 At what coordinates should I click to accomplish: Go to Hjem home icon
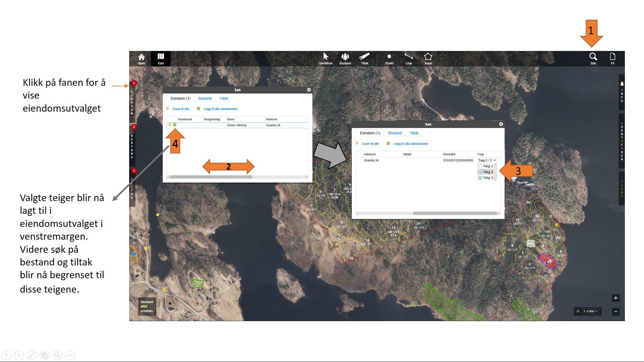click(x=141, y=58)
